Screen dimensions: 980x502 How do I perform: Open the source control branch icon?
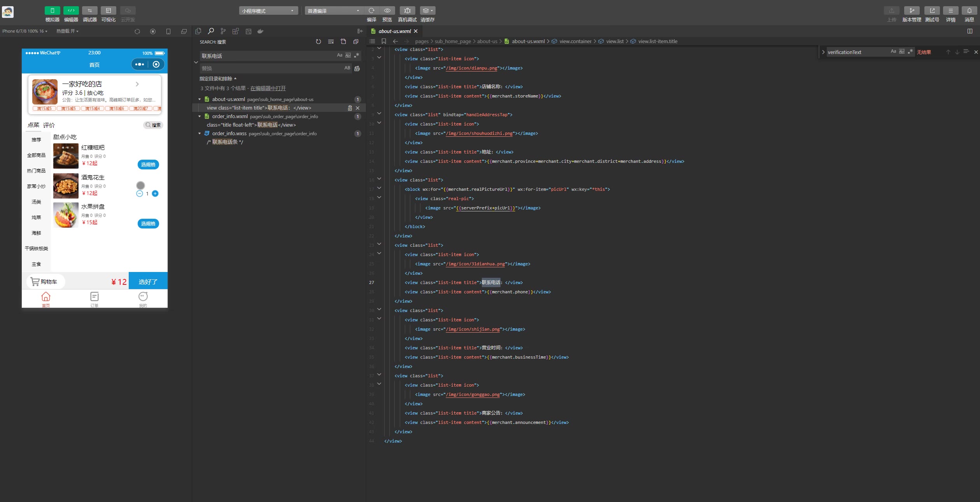(223, 31)
